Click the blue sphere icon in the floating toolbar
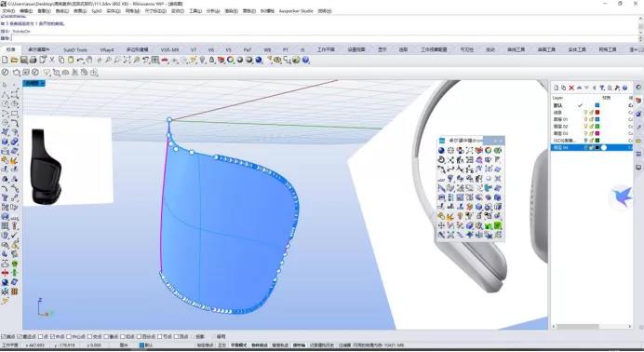Screen dimensions: 644x352 click(441, 150)
